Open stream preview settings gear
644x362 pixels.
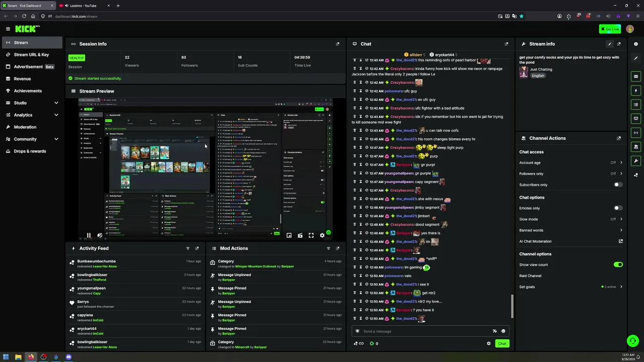coord(322,235)
